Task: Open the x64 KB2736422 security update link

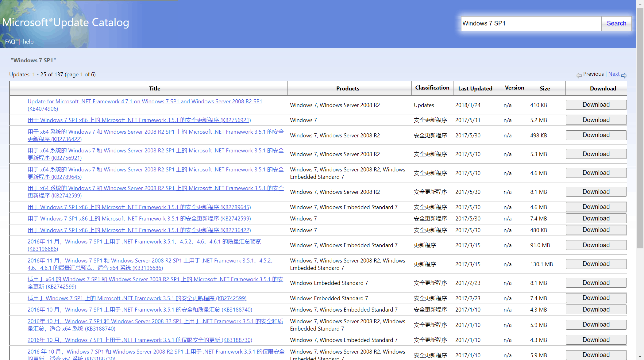Action: [x=156, y=135]
